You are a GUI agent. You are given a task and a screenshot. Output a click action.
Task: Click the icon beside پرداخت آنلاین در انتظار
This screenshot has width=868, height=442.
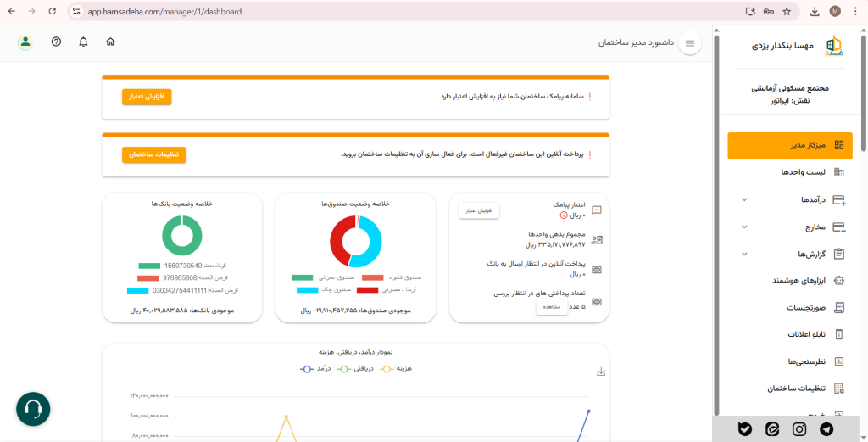[x=597, y=270]
